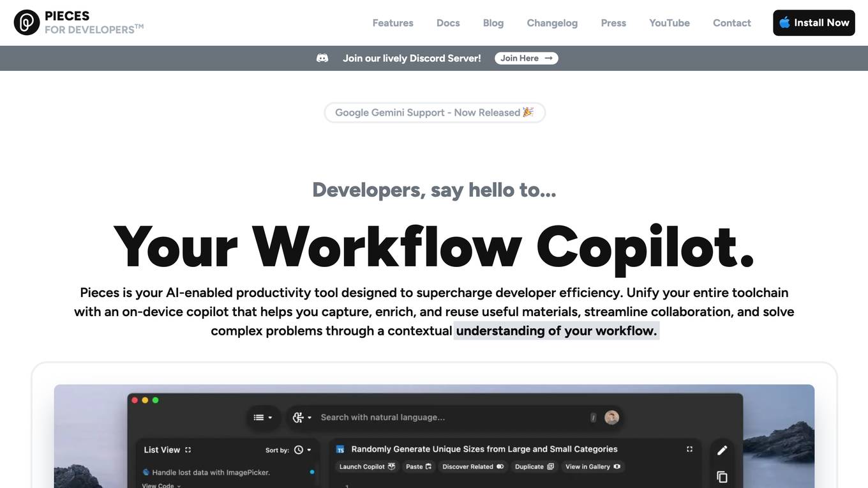Open the user avatar in app search bar
Viewport: 868px width, 488px height.
pos(611,417)
